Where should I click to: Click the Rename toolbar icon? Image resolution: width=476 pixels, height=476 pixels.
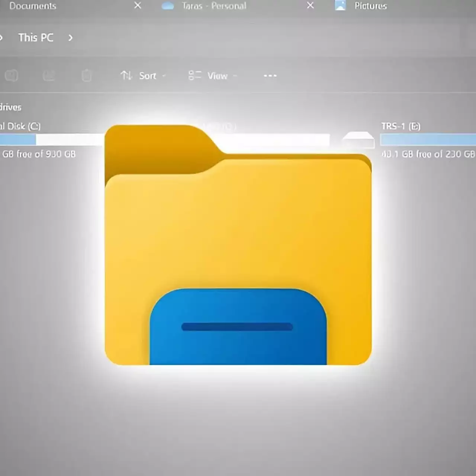pos(12,76)
